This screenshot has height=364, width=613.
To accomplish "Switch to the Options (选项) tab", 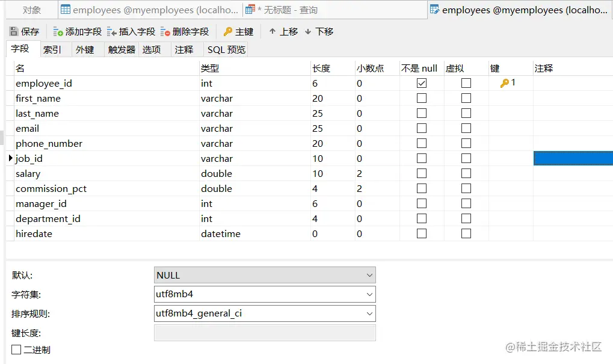I will click(155, 50).
